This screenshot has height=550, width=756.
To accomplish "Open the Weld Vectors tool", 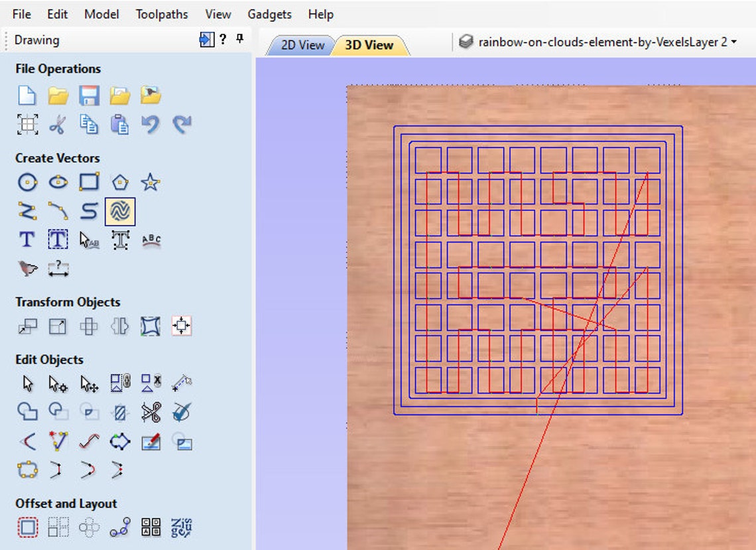I will point(27,413).
